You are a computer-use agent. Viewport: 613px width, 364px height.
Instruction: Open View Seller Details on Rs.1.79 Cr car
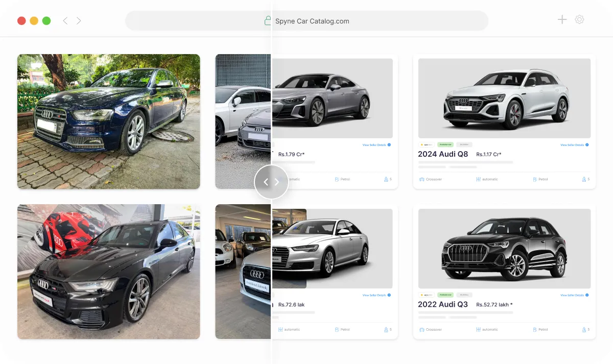(x=376, y=145)
